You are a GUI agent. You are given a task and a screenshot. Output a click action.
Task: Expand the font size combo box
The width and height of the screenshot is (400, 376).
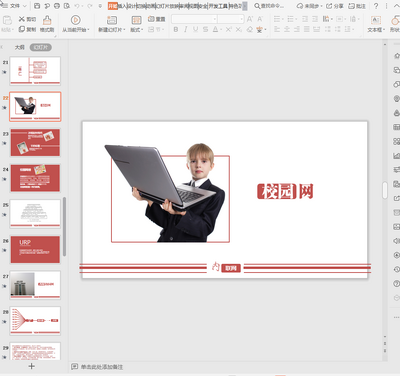(x=241, y=19)
